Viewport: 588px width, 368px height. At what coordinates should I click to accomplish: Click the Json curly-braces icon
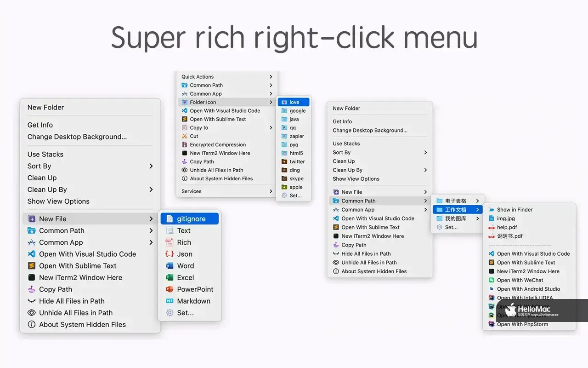170,254
